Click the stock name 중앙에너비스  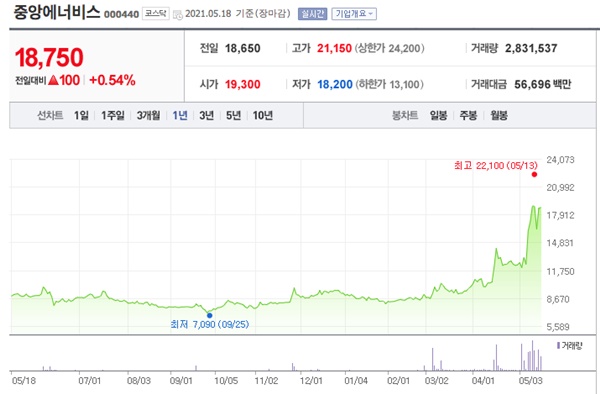(57, 12)
